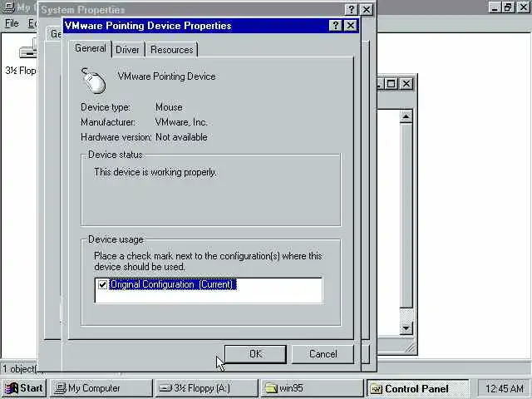Image resolution: width=532 pixels, height=399 pixels.
Task: Switch to Control Panel taskbar button
Action: [417, 388]
